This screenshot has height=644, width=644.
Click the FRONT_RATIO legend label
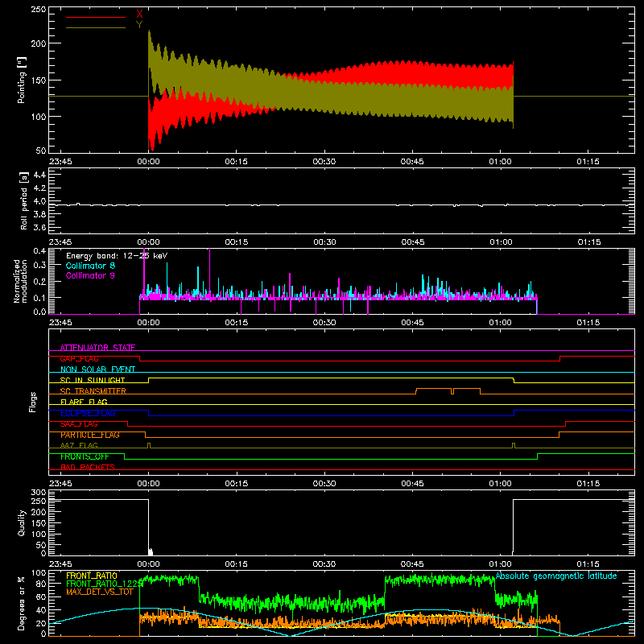tap(91, 576)
